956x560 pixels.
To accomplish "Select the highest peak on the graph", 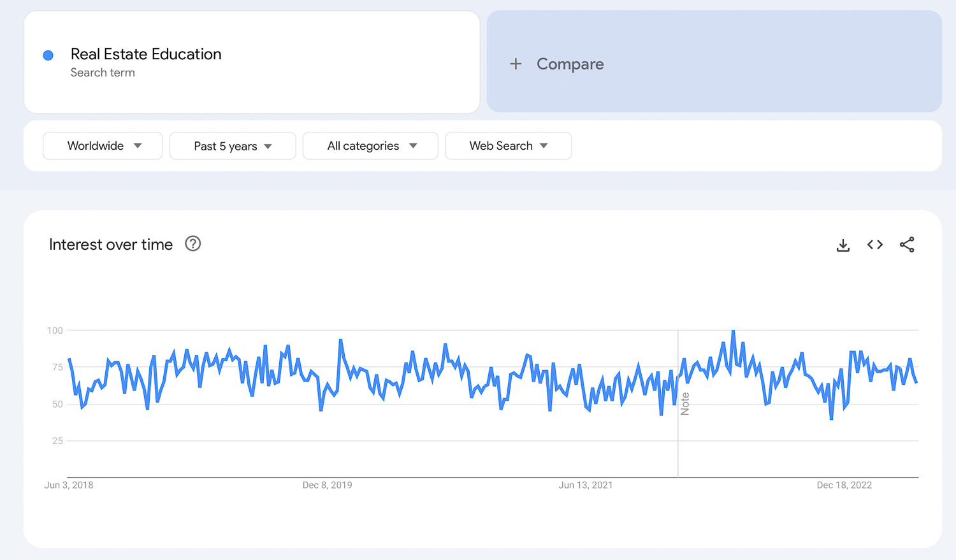I will point(734,331).
